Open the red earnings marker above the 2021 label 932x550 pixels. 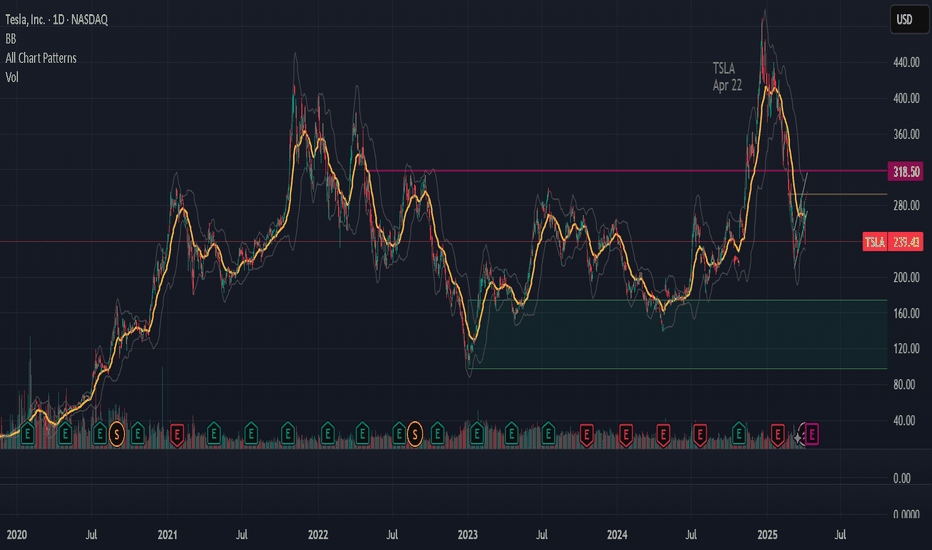177,435
